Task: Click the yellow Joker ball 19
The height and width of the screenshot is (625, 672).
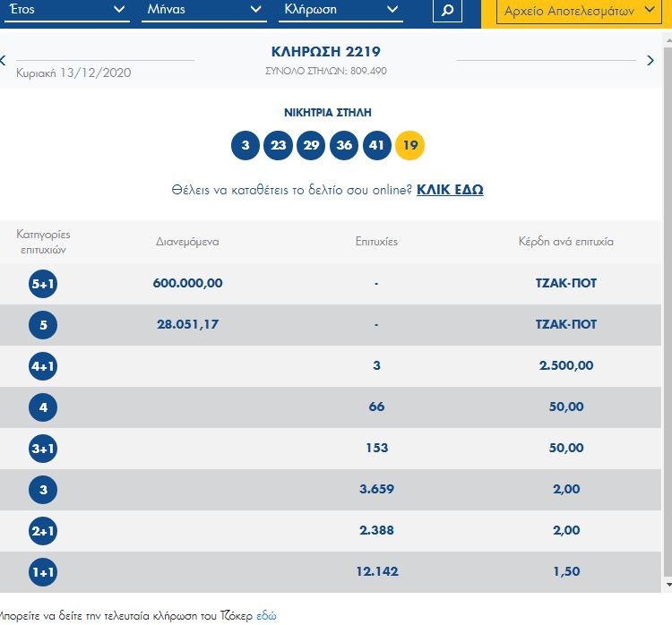Action: (x=410, y=145)
